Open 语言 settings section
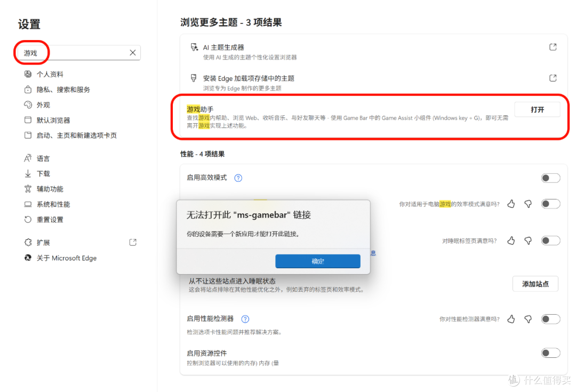 (x=43, y=159)
